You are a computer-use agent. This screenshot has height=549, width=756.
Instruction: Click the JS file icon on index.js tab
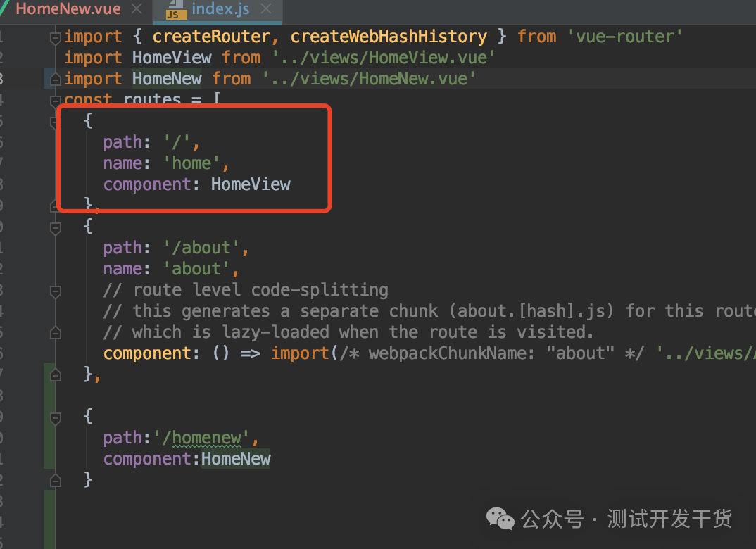point(175,10)
